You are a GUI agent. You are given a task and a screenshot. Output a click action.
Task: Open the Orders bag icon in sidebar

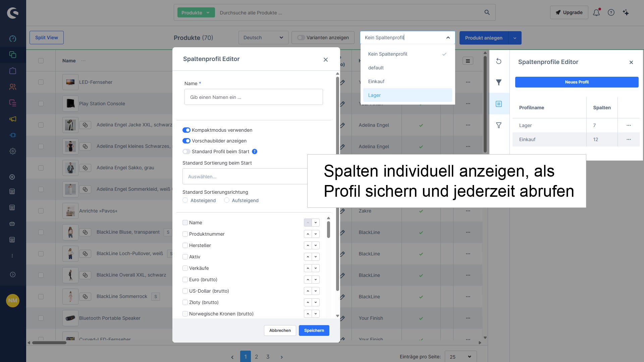click(x=13, y=71)
